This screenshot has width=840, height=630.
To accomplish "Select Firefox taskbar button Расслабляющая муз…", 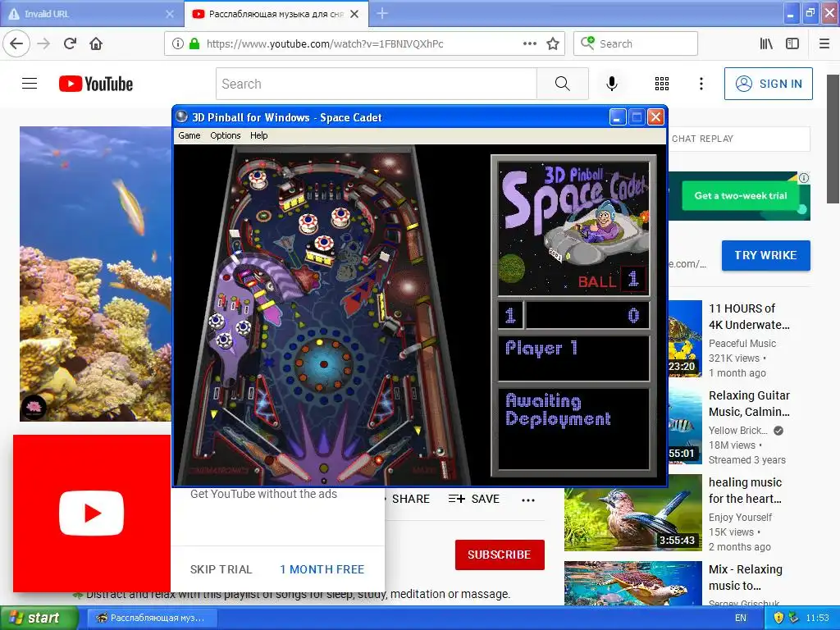I will (x=152, y=618).
